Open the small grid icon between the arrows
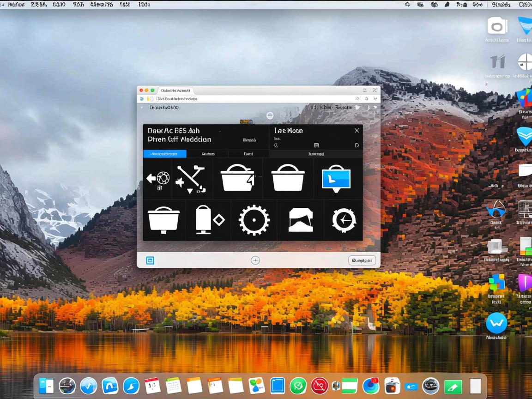 [316, 145]
